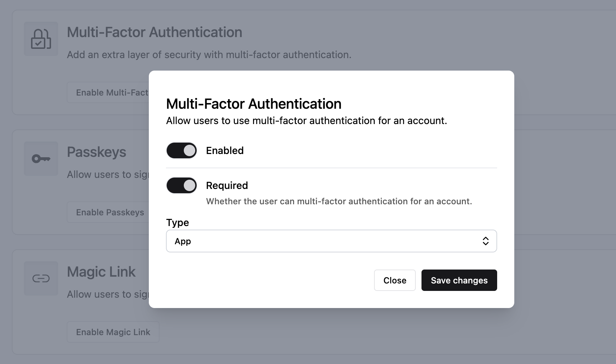Click the chain-link icon beside Magic Link
The image size is (616, 364).
tap(40, 278)
